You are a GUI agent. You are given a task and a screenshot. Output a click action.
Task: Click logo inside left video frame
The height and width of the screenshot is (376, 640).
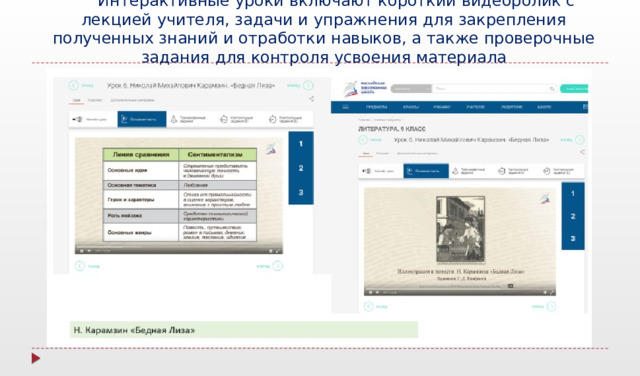[271, 149]
